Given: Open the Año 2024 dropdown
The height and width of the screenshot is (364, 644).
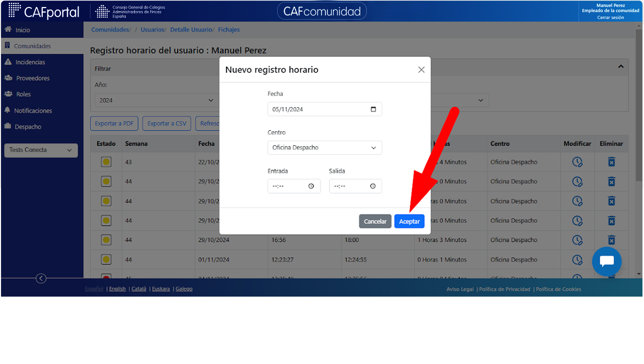Looking at the screenshot, I should tap(156, 100).
